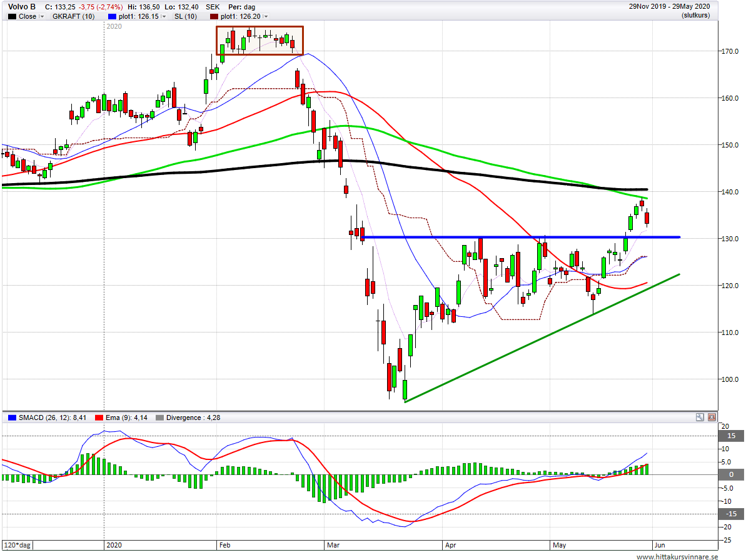Open www.hittakursvinnare.se link
Screen dimensions: 746x560
click(x=677, y=557)
